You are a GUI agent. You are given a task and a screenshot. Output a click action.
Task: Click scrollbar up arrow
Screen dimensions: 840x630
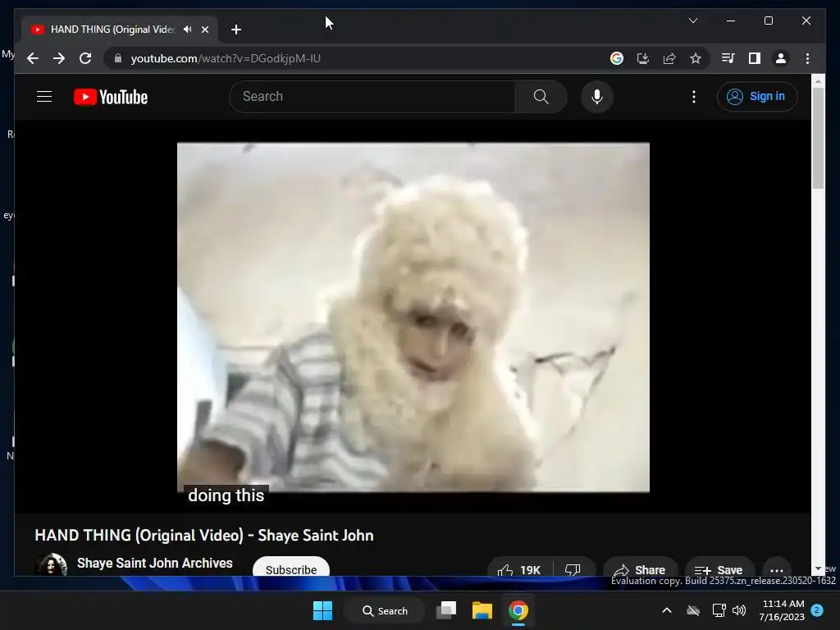(x=818, y=81)
